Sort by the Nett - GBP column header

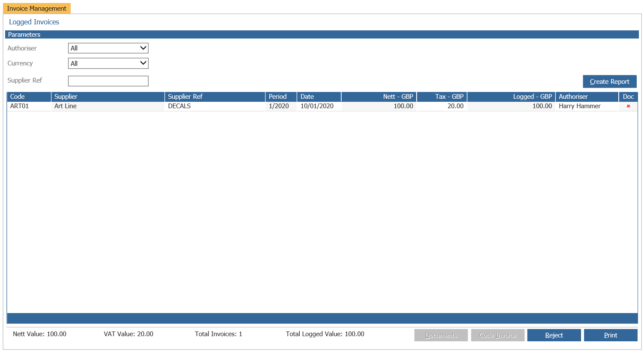point(379,97)
